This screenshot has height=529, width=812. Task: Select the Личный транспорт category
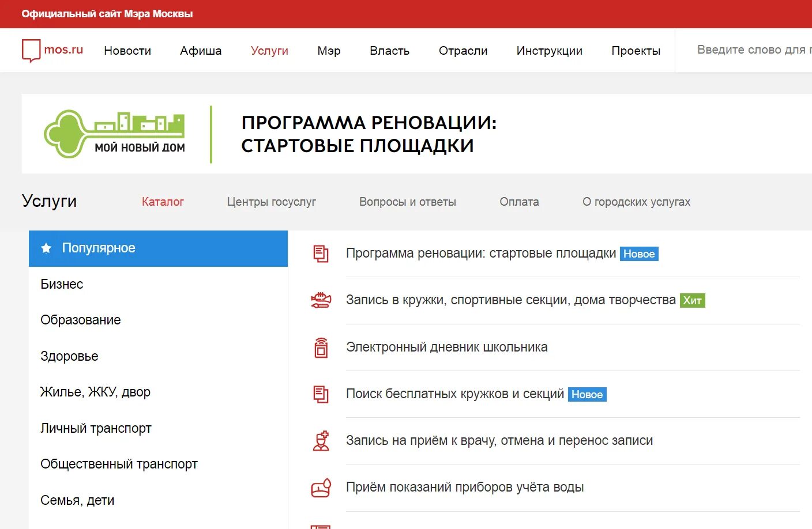point(96,428)
